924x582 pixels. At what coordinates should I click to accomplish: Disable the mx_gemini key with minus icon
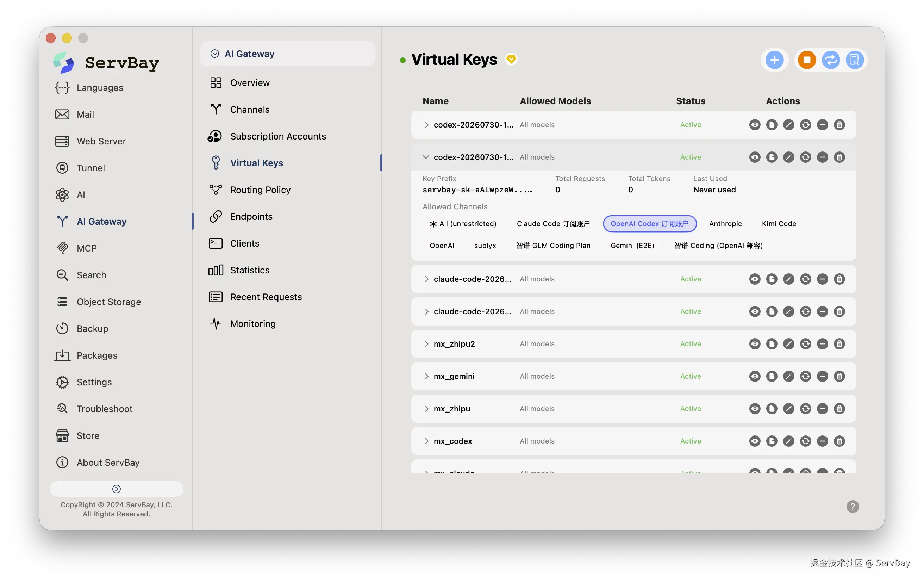[x=822, y=376]
